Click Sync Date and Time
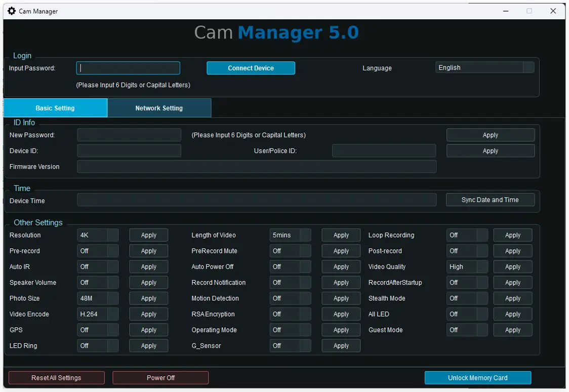569x392 pixels. click(490, 200)
